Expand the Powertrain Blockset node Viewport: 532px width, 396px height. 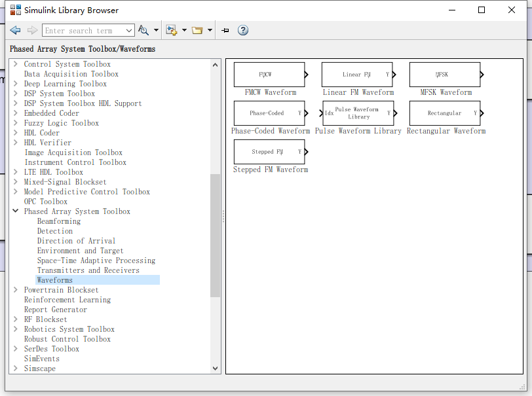(x=15, y=289)
